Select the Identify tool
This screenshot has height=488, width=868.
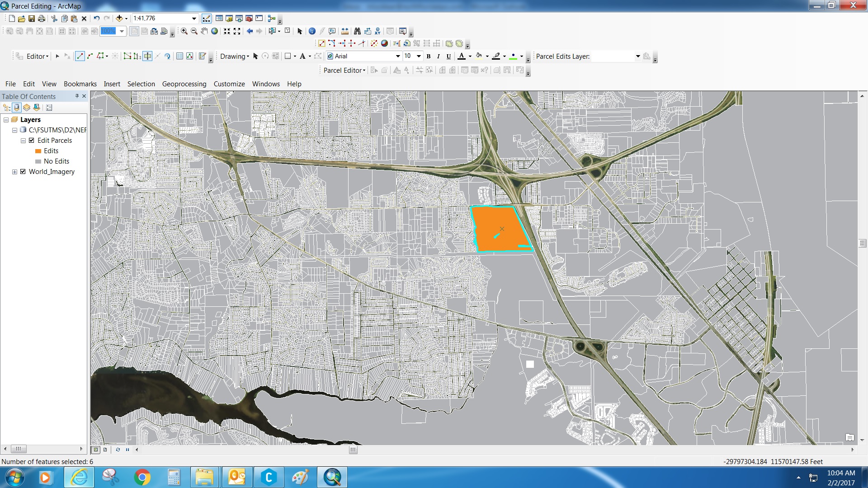[x=312, y=31]
